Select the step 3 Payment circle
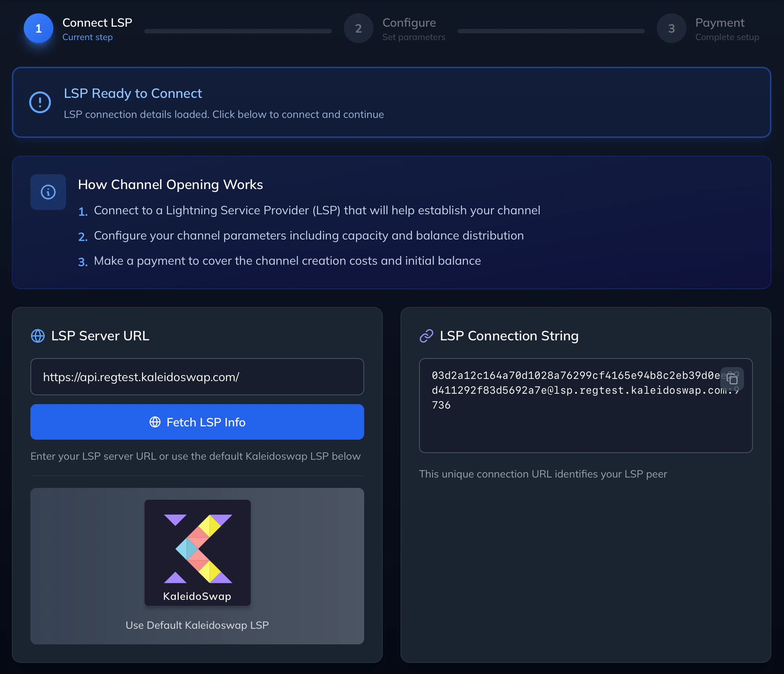This screenshot has height=674, width=784. 671,28
